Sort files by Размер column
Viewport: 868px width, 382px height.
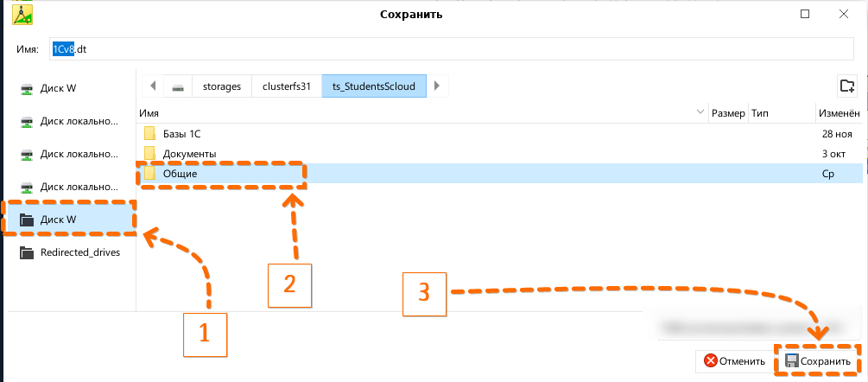(727, 113)
